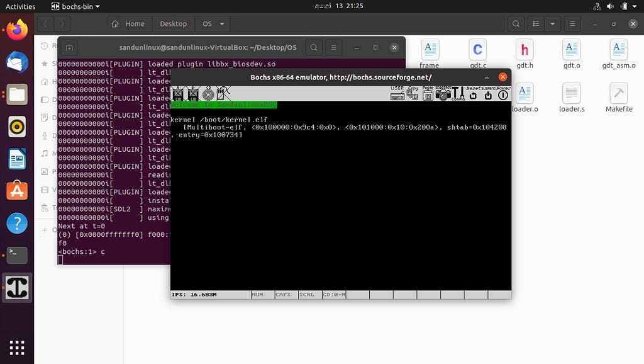The image size is (644, 364).
Task: Open the loader.s file
Action: pyautogui.click(x=571, y=98)
